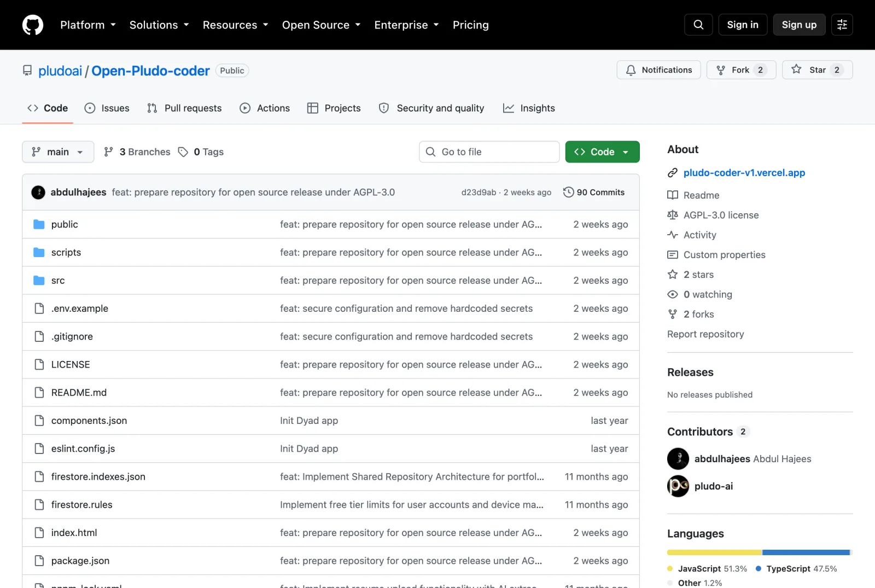Screen dimensions: 875x588
Task: Click the Sign up button
Action: pyautogui.click(x=799, y=25)
